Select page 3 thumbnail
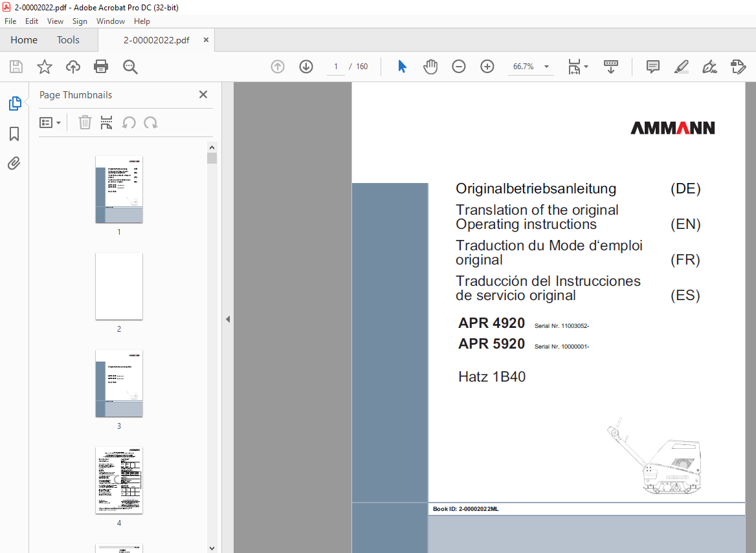The width and height of the screenshot is (756, 553). (x=119, y=384)
